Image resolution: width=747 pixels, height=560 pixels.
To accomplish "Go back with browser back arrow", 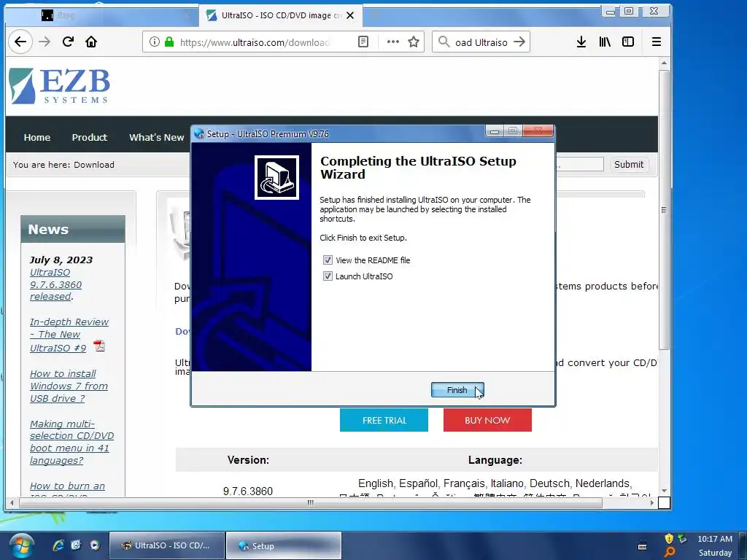I will (x=20, y=42).
